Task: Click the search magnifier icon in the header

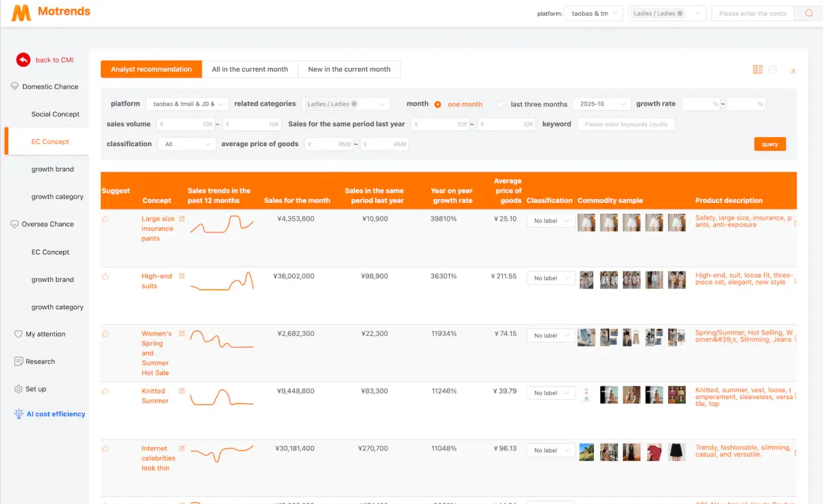Action: [809, 13]
